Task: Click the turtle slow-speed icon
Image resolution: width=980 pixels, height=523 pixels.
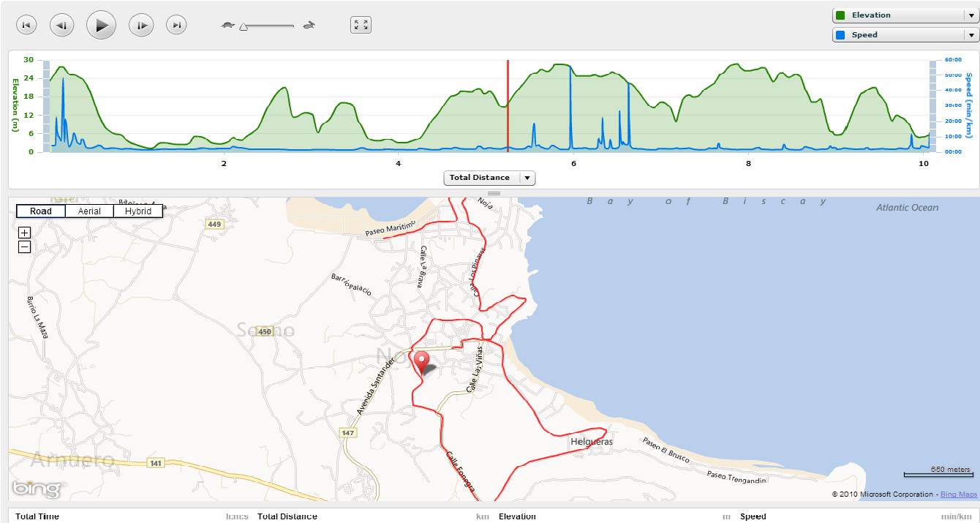Action: [227, 26]
